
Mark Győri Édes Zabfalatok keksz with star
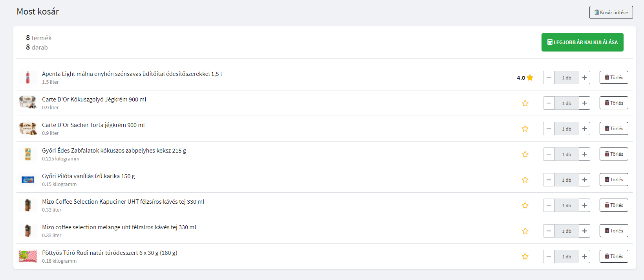[525, 155]
